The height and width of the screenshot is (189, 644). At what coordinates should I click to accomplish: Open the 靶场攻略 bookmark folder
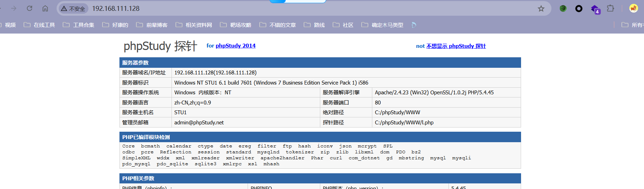pos(236,25)
